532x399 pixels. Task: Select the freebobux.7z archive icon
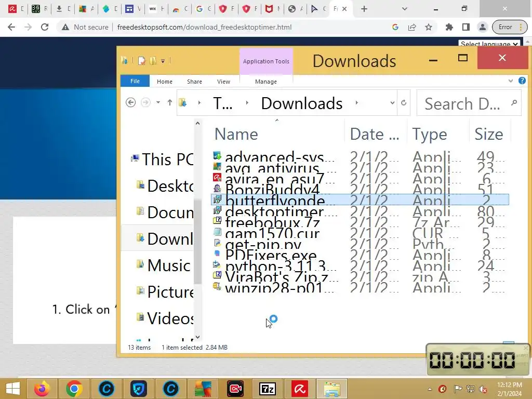(x=217, y=221)
